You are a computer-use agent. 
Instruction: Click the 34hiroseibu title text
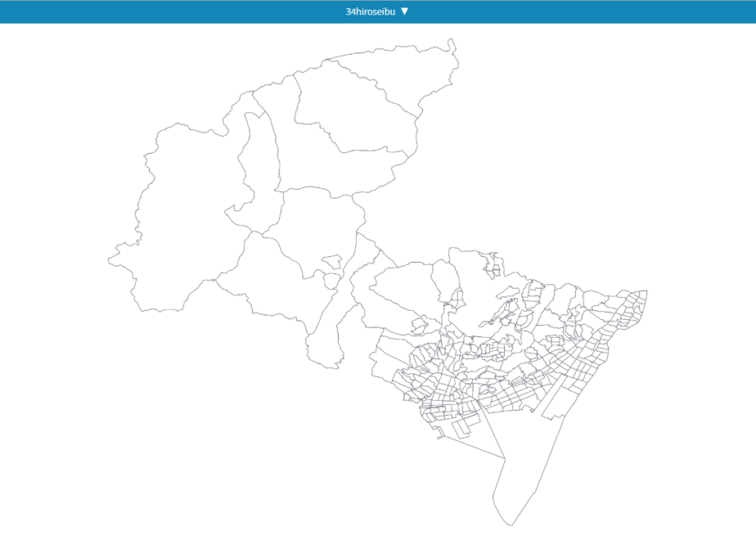click(371, 11)
